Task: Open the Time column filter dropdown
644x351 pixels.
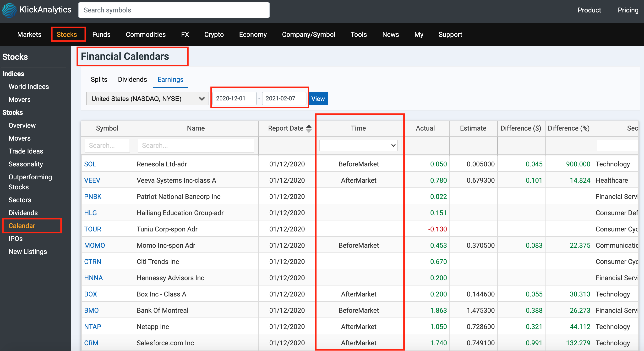Action: coord(359,145)
